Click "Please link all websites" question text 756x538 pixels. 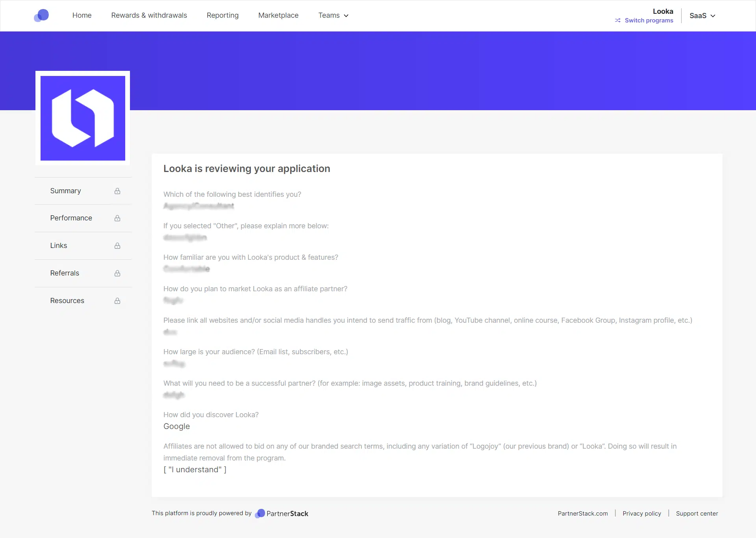[x=428, y=320]
